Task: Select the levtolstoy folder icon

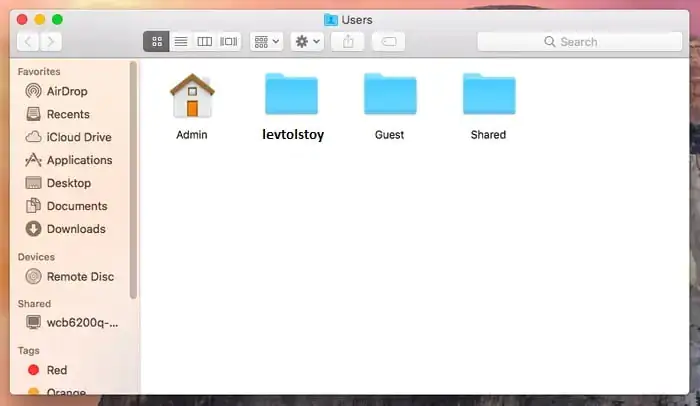Action: (292, 94)
